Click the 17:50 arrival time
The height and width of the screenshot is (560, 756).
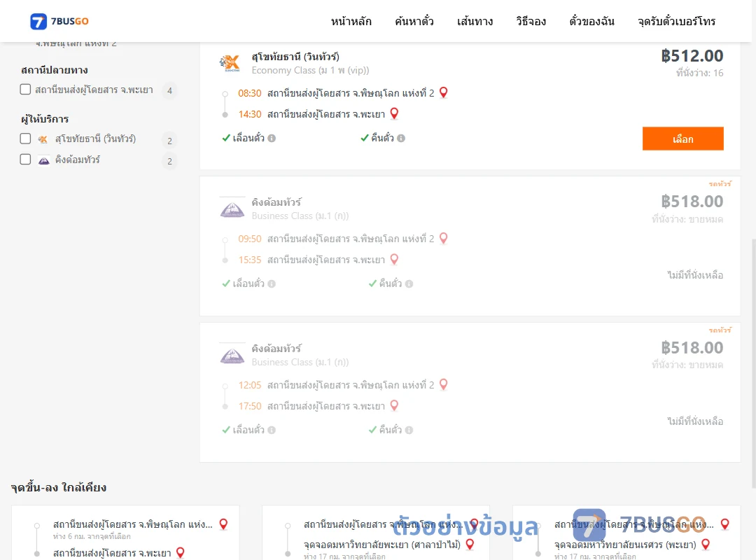pos(250,407)
